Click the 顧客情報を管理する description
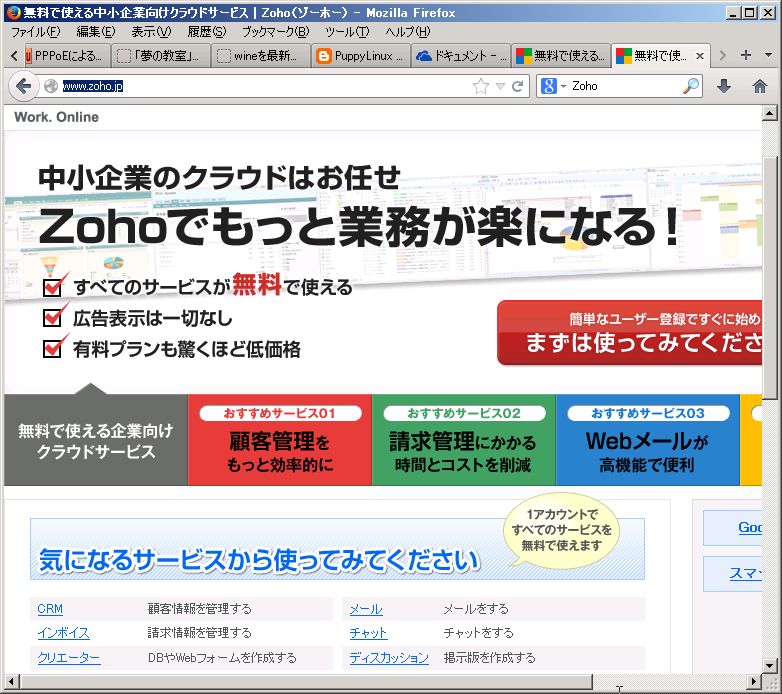Screen dimensions: 782x694 point(199,609)
